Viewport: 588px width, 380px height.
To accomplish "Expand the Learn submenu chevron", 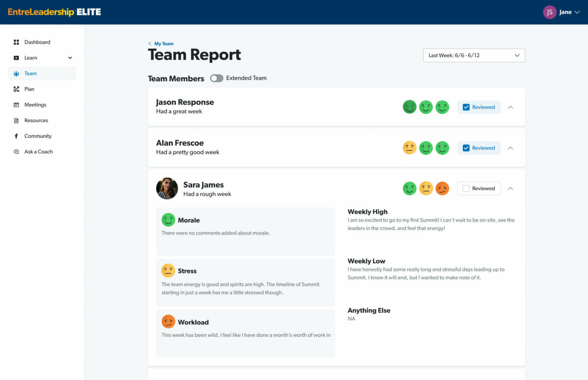I will 70,58.
